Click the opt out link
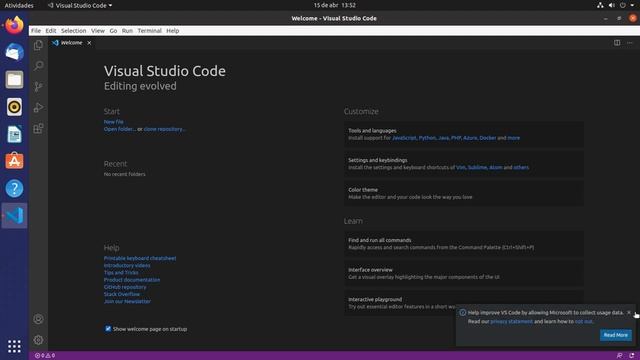The image size is (640, 360). point(583,322)
